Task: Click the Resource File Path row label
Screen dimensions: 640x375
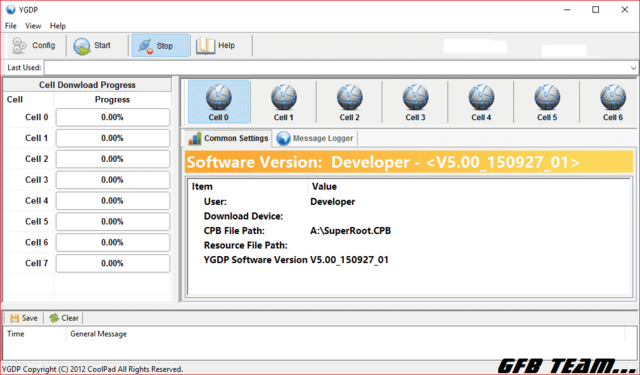Action: click(245, 245)
